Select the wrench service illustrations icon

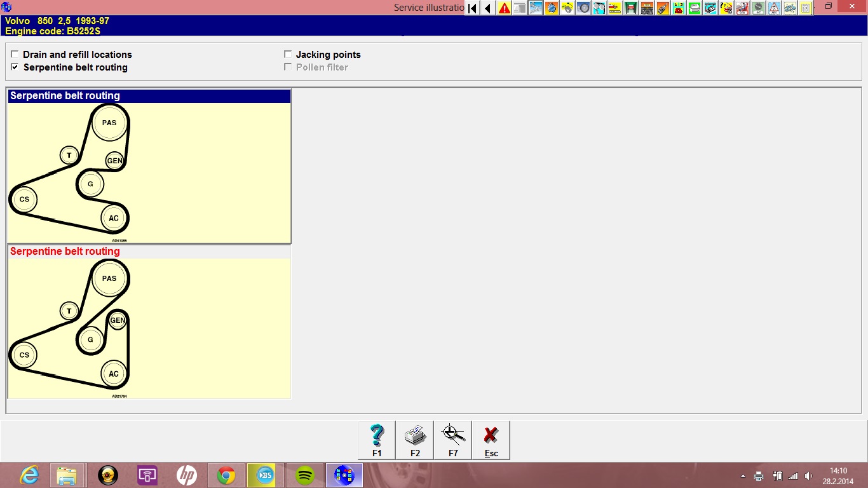[x=536, y=8]
